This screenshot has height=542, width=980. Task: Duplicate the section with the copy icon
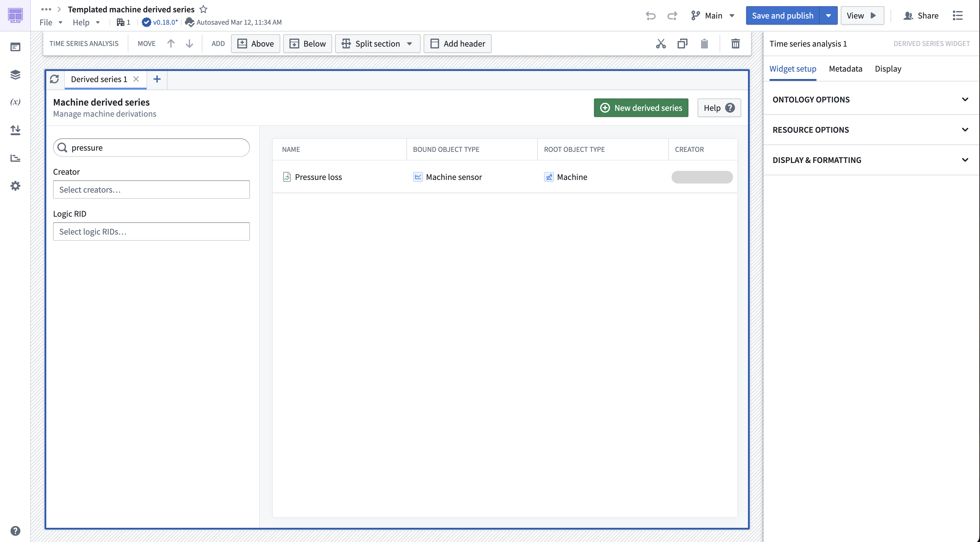(x=683, y=44)
